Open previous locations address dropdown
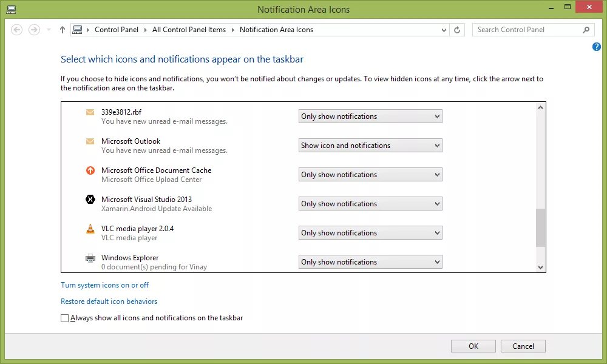This screenshot has width=607, height=364. click(444, 30)
